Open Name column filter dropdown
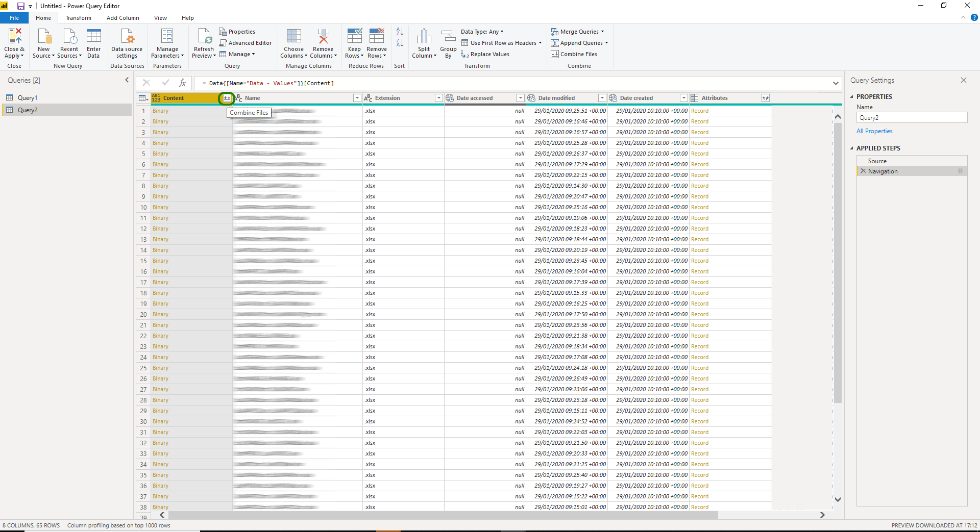 [x=357, y=98]
